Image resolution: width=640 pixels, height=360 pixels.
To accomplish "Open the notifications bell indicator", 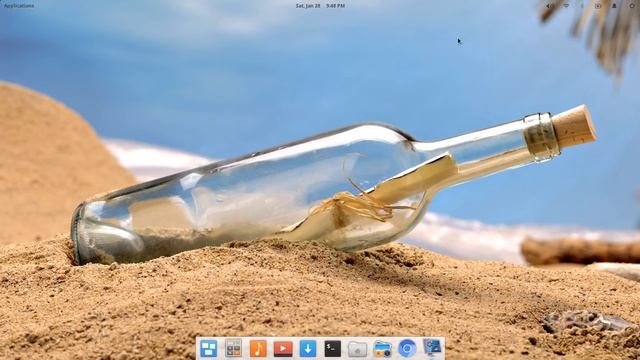I will (x=614, y=6).
